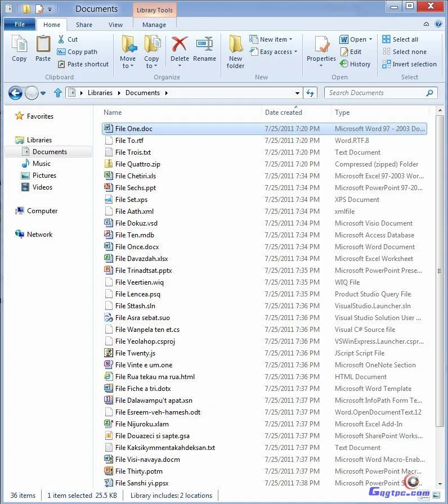Select Music library in navigation pane
This screenshot has width=448, height=504.
coord(42,164)
